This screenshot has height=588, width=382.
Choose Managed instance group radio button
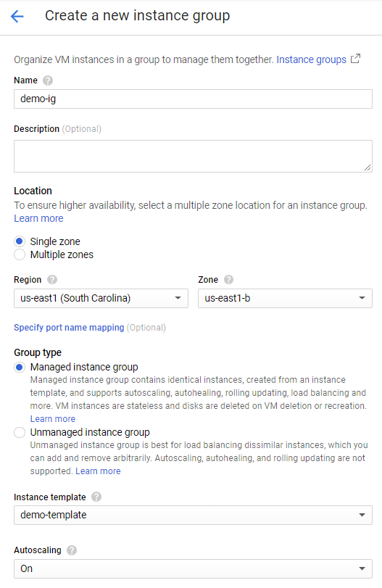click(x=20, y=367)
